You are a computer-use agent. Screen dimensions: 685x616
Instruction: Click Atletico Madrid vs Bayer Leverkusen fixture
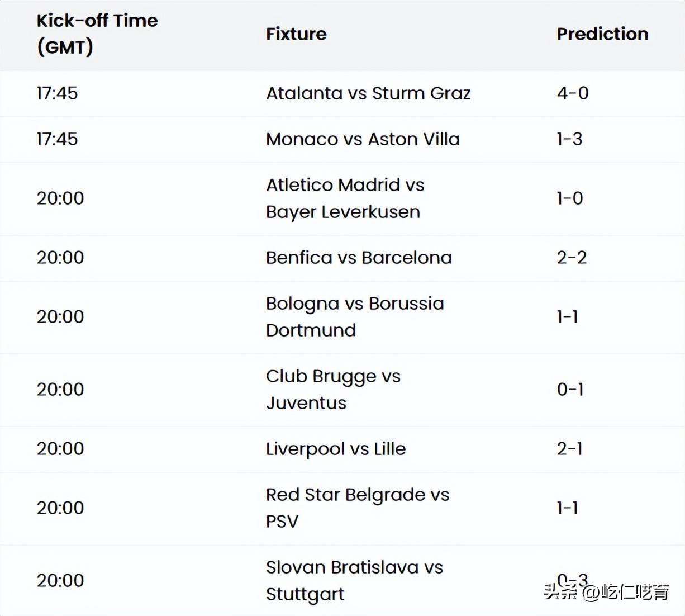(345, 198)
